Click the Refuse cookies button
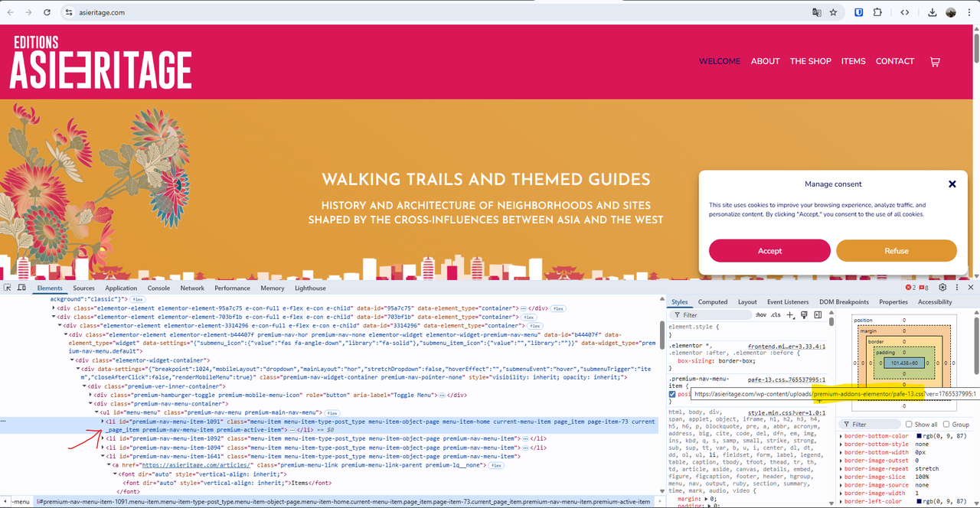This screenshot has height=508, width=980. pos(897,251)
